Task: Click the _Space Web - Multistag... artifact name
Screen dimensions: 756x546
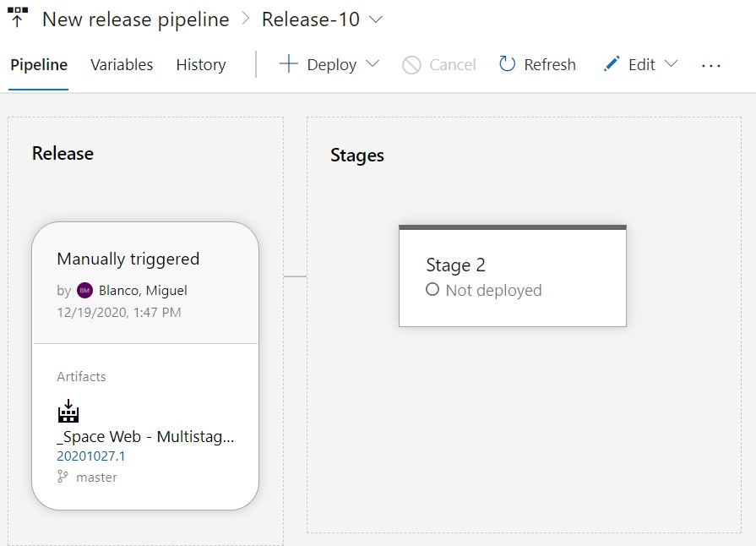Action: [145, 437]
